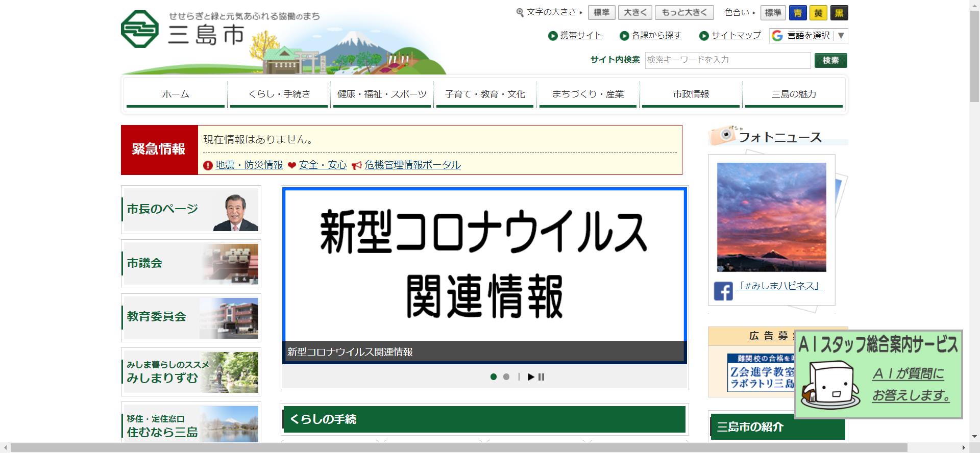This screenshot has height=453, width=980.
Task: Click the くらしの手続 section header
Action: tap(483, 419)
